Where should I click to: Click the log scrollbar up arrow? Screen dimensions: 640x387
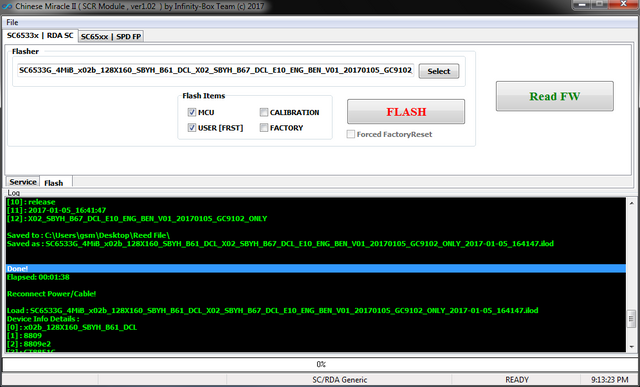pyautogui.click(x=631, y=202)
